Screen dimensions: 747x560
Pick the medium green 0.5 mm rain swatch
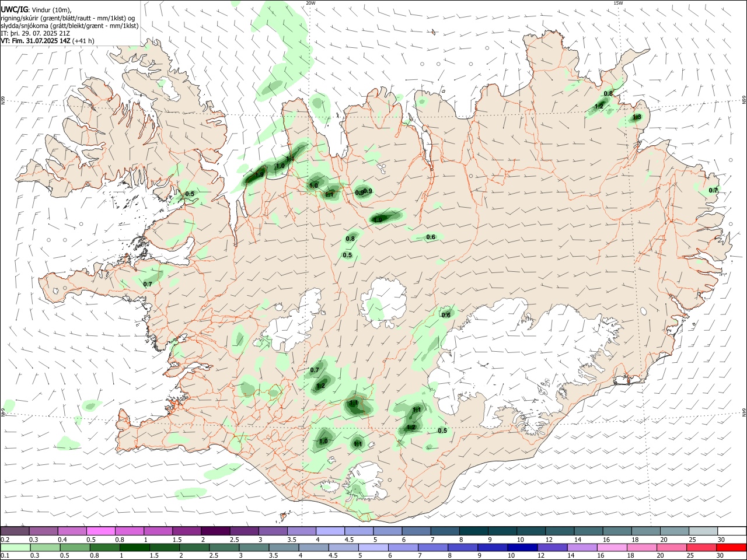tap(75, 548)
